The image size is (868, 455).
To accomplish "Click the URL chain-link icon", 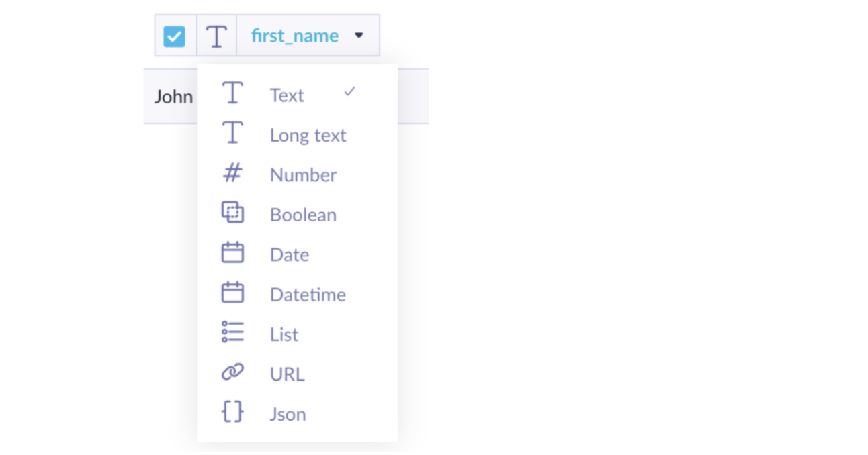I will 232,372.
